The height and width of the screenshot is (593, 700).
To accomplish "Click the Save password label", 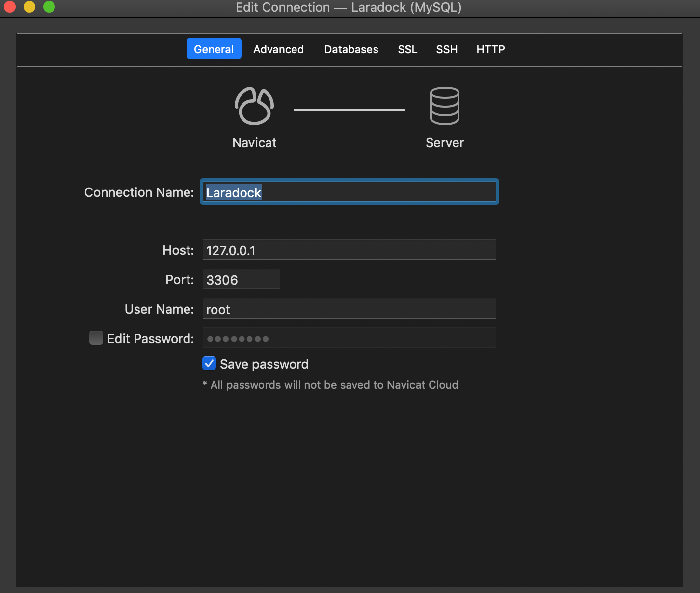I will [x=264, y=364].
